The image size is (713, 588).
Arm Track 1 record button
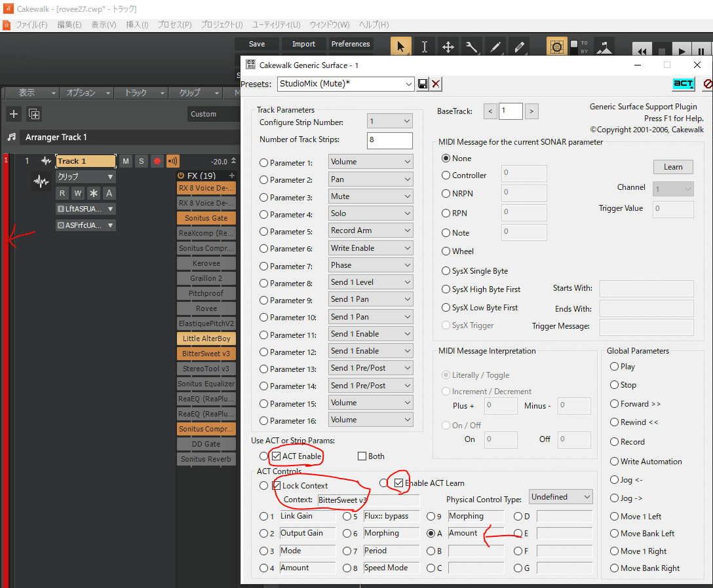pyautogui.click(x=157, y=161)
